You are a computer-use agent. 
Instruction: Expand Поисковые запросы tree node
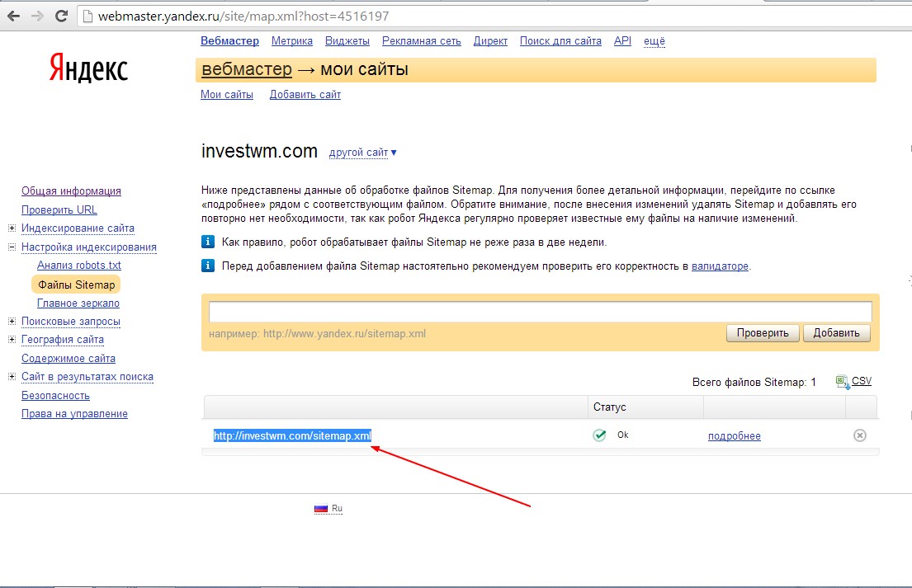tap(12, 322)
